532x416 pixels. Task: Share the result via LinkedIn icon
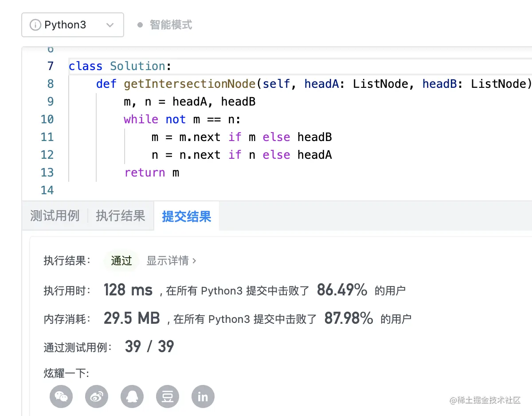203,396
